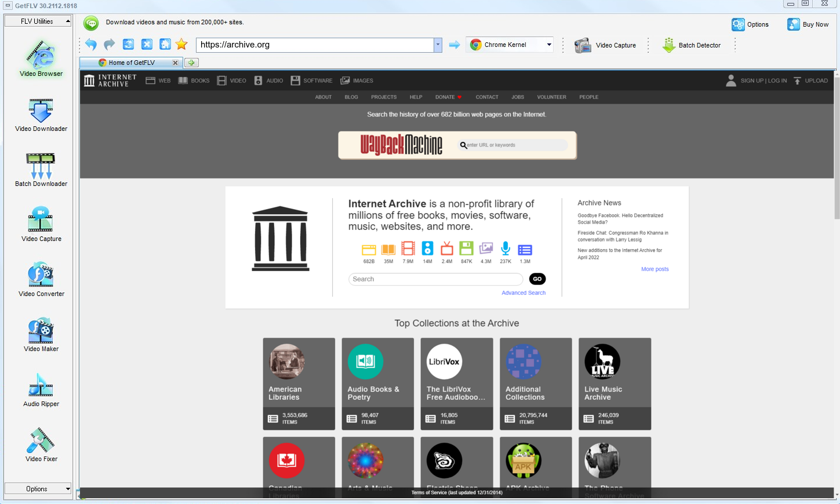Viewport: 840px width, 504px height.
Task: Navigate to URL with the blue go arrow
Action: coord(454,45)
